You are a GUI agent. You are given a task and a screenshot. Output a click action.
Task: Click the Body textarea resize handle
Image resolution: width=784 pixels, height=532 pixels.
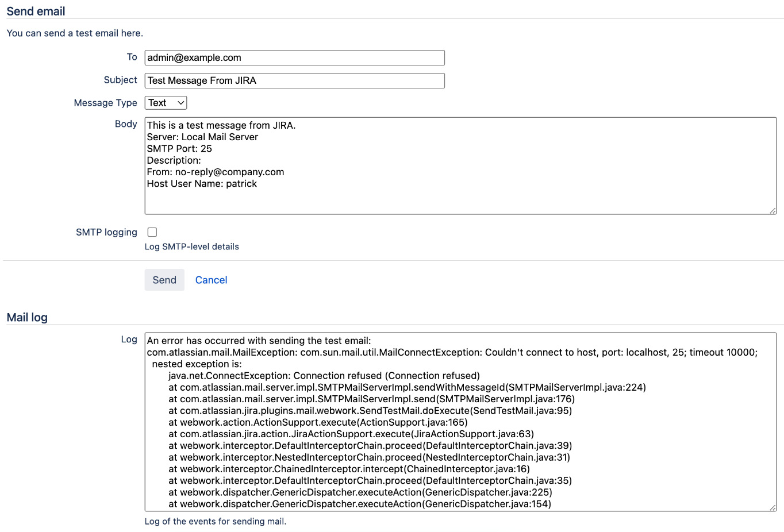pyautogui.click(x=773, y=210)
